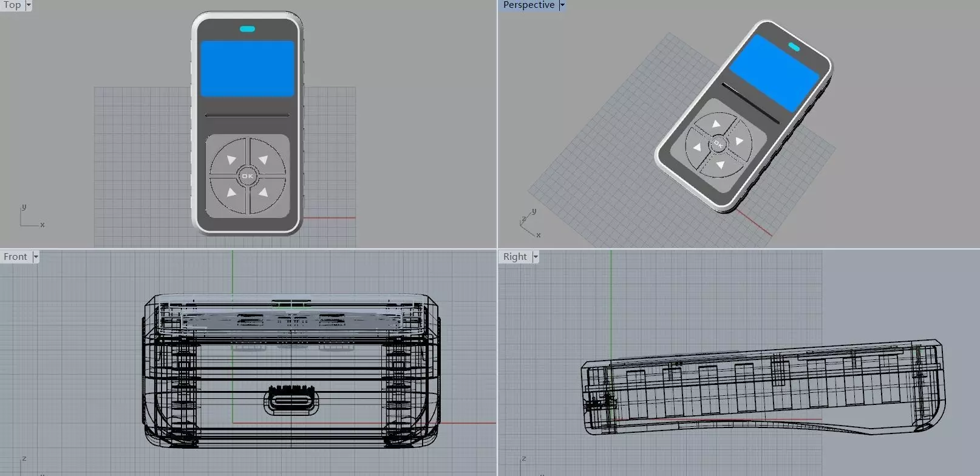Select the cyan indicator light in Top view
The image size is (980, 476).
click(247, 29)
